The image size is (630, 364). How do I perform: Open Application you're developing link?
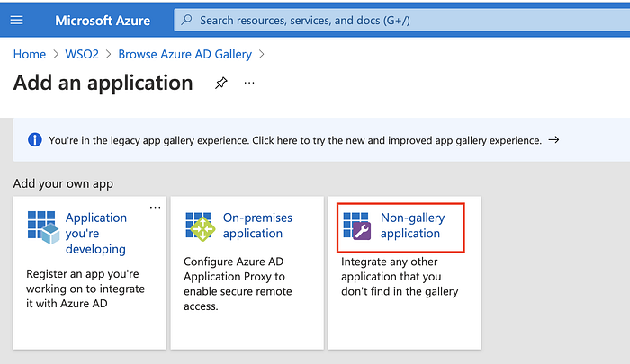96,233
